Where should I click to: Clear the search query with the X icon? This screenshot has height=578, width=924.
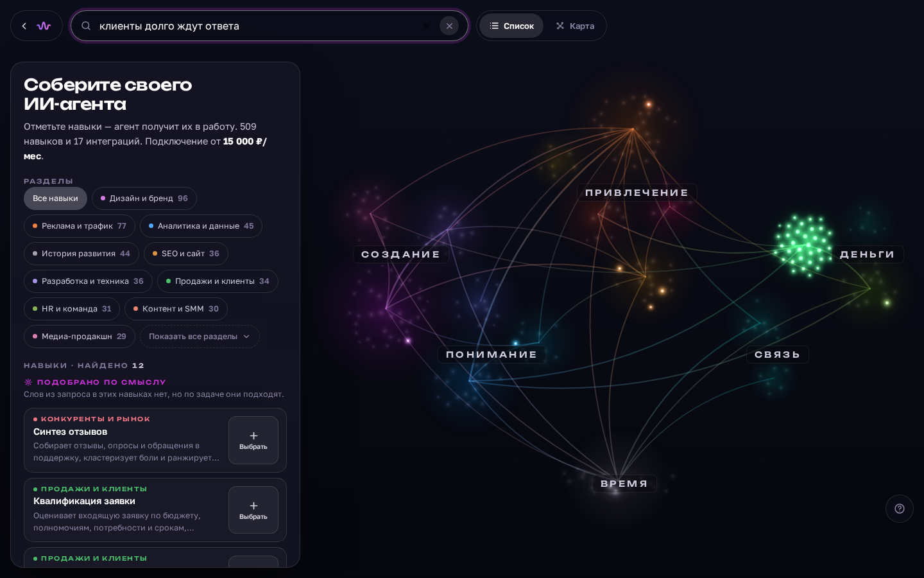click(x=449, y=26)
